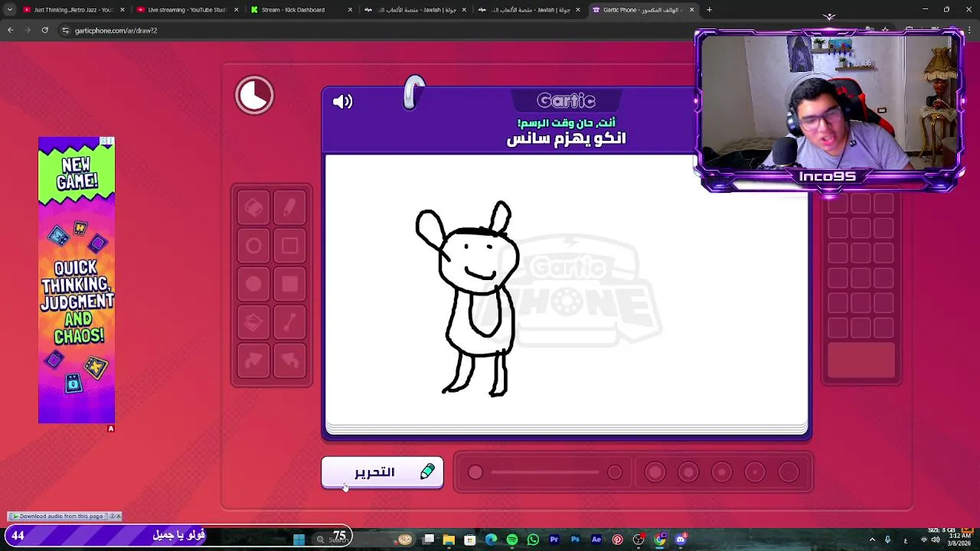This screenshot has width=980, height=551.
Task: Close the Stream Kick Dashboard tab
Action: pos(350,10)
